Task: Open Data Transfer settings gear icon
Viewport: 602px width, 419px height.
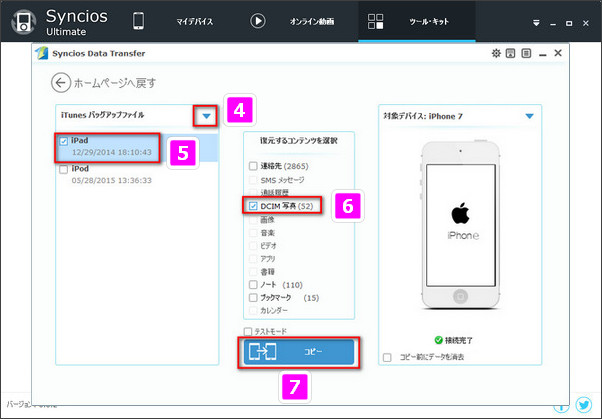Action: click(x=496, y=53)
